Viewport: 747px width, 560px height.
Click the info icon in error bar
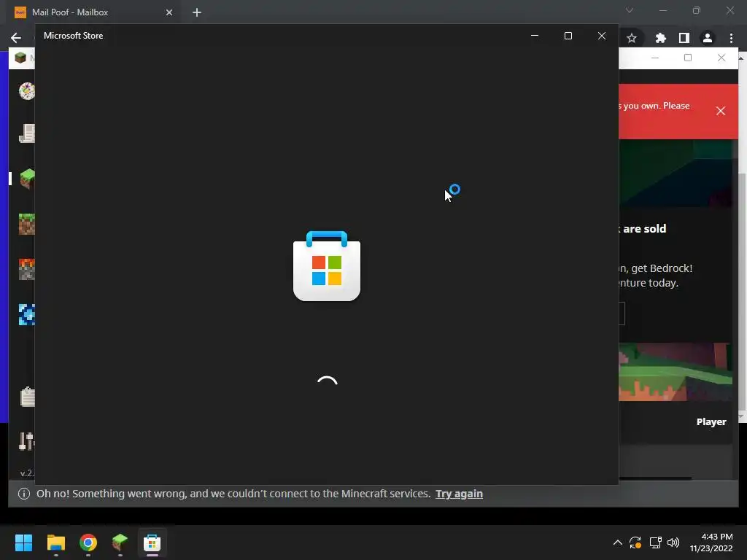24,494
